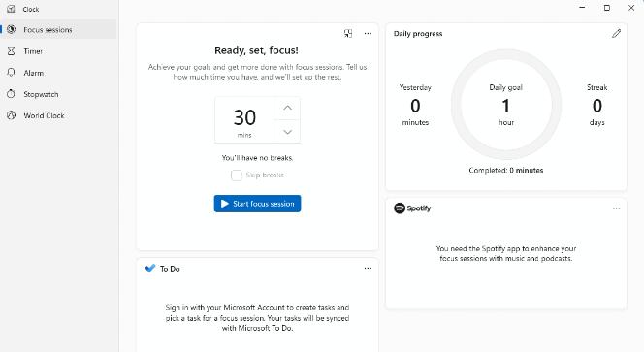The image size is (644, 352).
Task: Decrease focus minutes with down chevron
Action: tap(287, 132)
